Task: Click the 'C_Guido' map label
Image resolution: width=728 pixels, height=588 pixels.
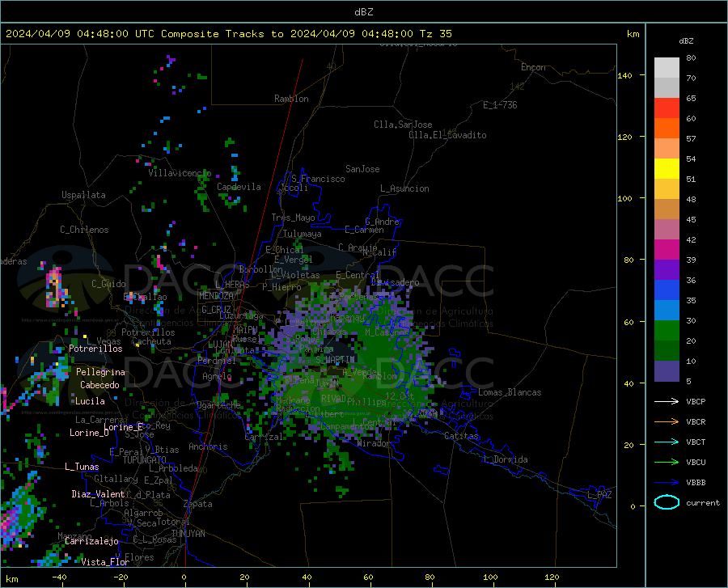Action: coord(108,284)
